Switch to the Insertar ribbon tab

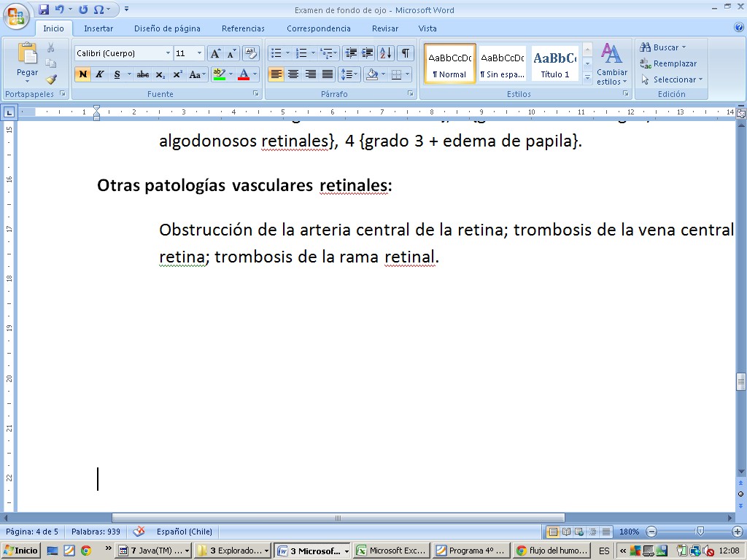[98, 28]
